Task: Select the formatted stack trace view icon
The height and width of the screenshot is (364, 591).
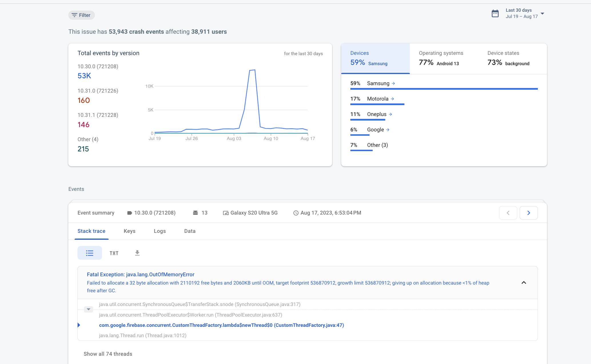Action: (89, 253)
